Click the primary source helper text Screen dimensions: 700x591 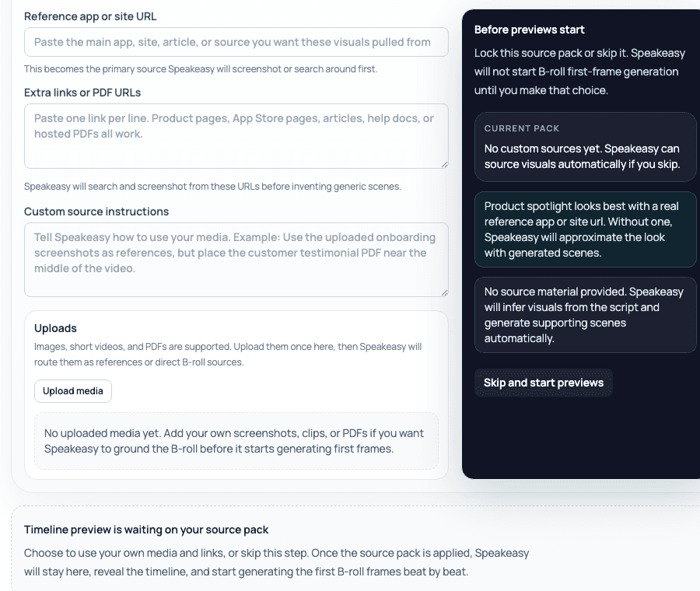click(201, 69)
